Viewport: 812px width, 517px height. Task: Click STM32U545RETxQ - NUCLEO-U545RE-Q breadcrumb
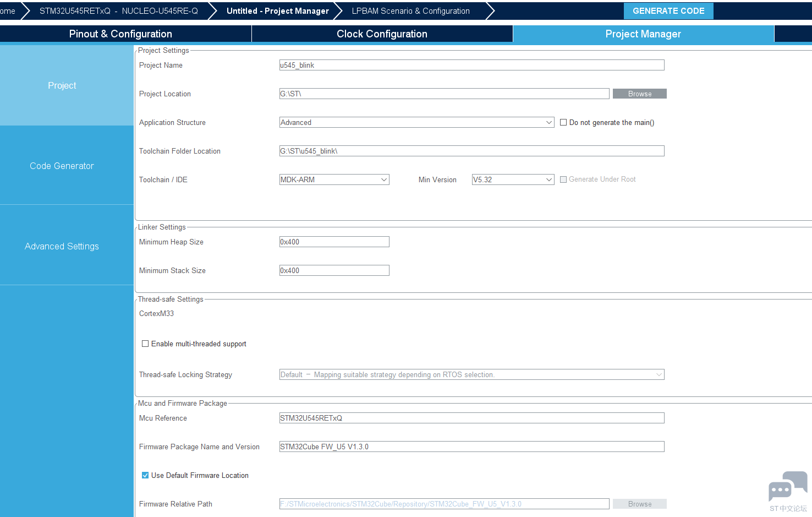click(119, 11)
